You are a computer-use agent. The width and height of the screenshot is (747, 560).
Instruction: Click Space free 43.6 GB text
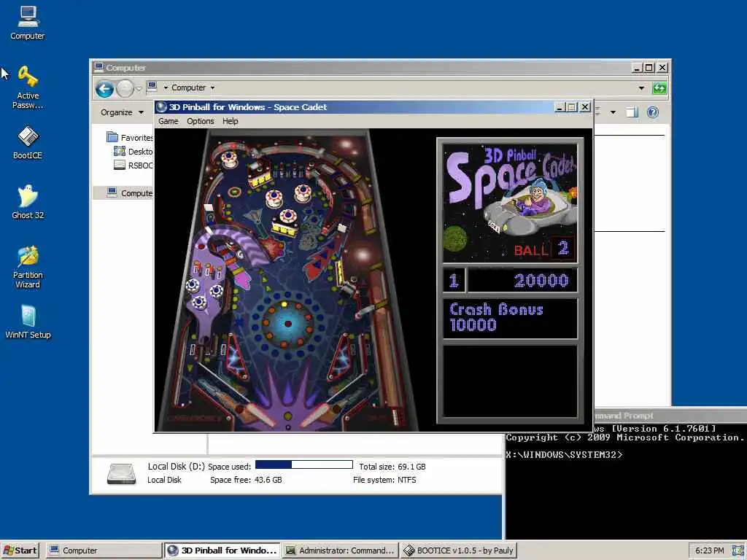tap(246, 480)
